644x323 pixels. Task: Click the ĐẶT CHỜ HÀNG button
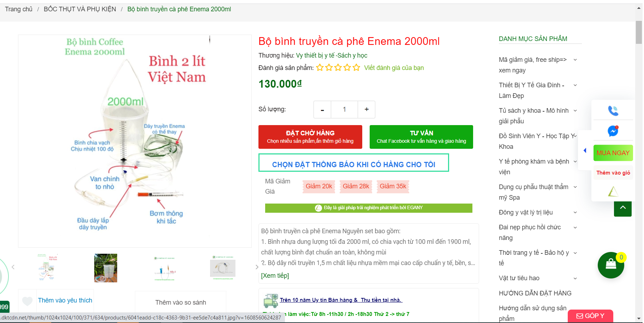(x=310, y=137)
